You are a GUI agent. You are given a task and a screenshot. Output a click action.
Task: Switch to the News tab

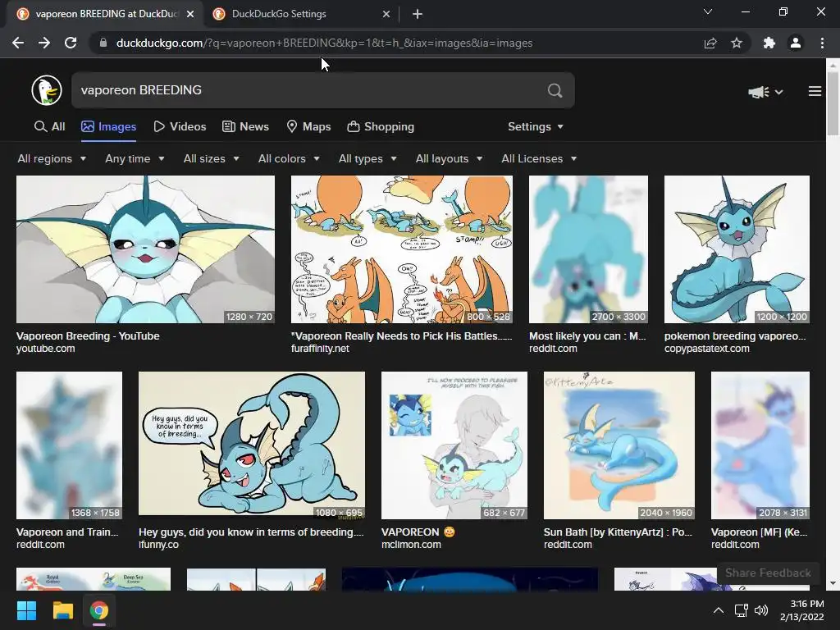coord(246,127)
